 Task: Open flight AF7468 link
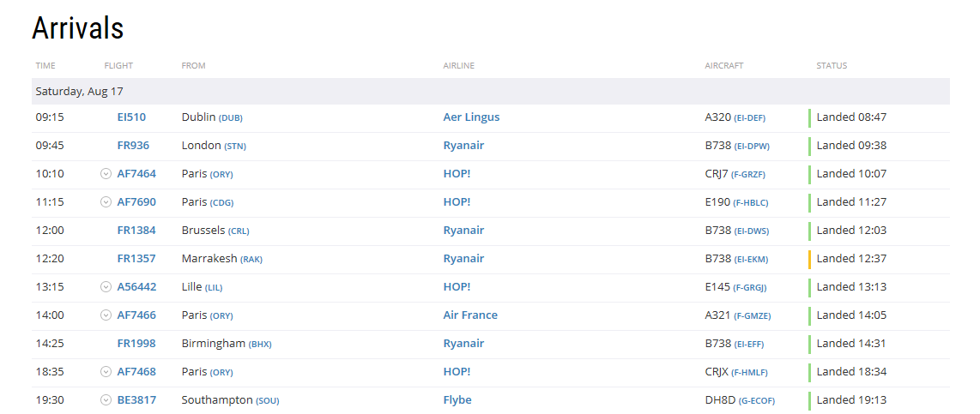tap(137, 371)
